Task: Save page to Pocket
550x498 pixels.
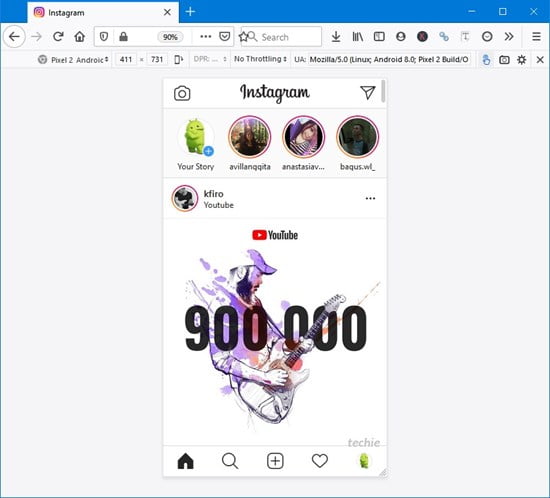Action: (224, 36)
